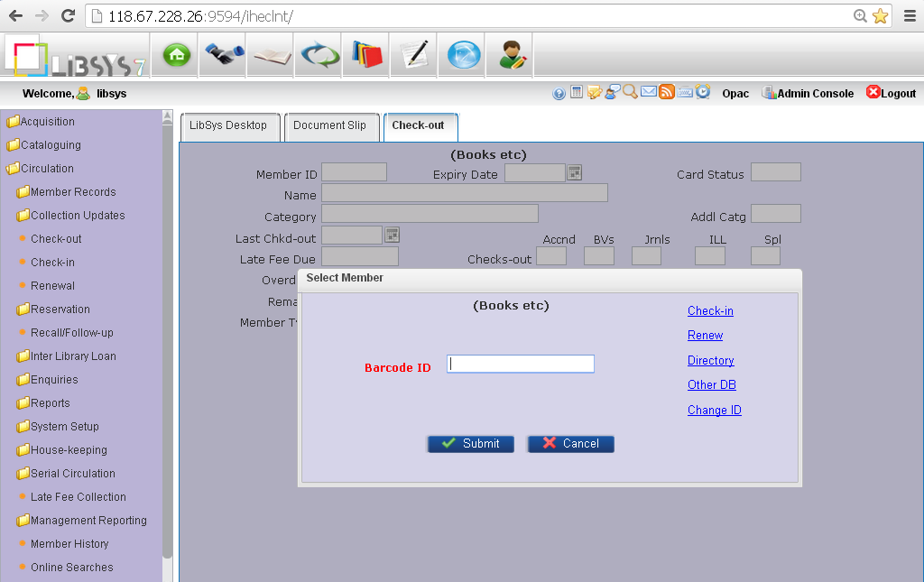Open the Expiry Date calendar picker

click(x=574, y=171)
